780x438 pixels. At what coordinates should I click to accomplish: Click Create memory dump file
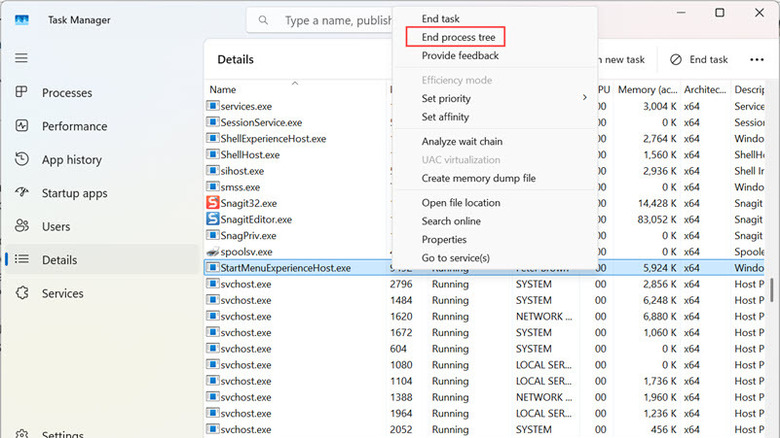478,178
